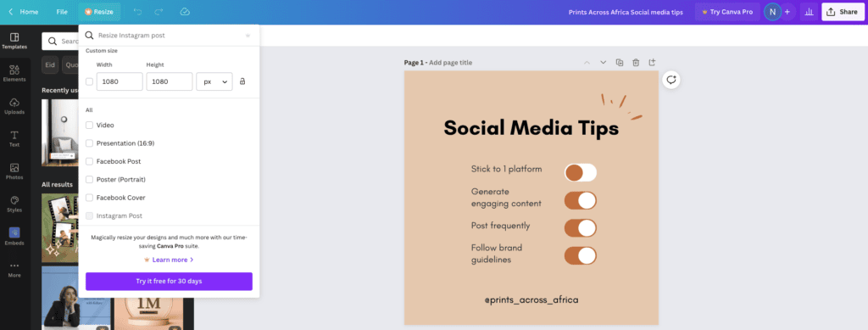Open the File menu
This screenshot has width=868, height=330.
62,12
